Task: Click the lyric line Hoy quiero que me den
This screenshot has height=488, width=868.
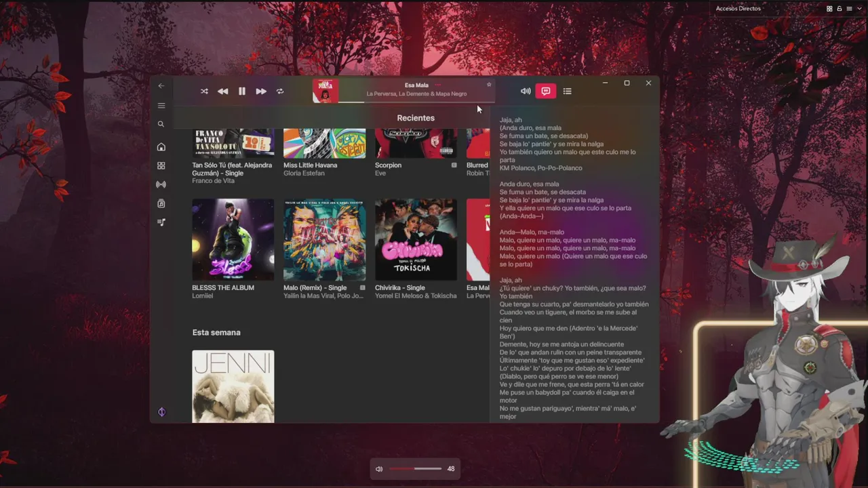Action: click(x=568, y=332)
